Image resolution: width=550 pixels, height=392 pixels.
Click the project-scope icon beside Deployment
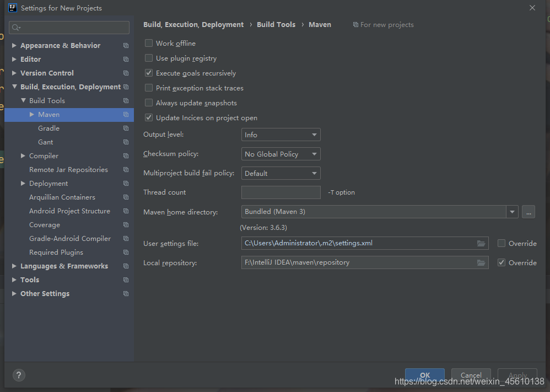126,183
